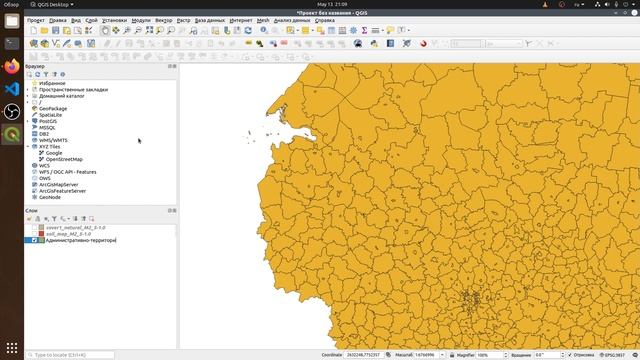Viewport: 640px width, 360px height.
Task: Open the Data Source Manager icon
Action: click(x=34, y=44)
